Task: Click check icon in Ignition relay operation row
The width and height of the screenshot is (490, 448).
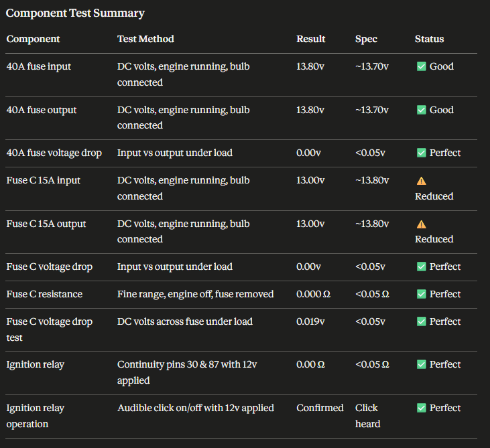Action: (x=421, y=408)
